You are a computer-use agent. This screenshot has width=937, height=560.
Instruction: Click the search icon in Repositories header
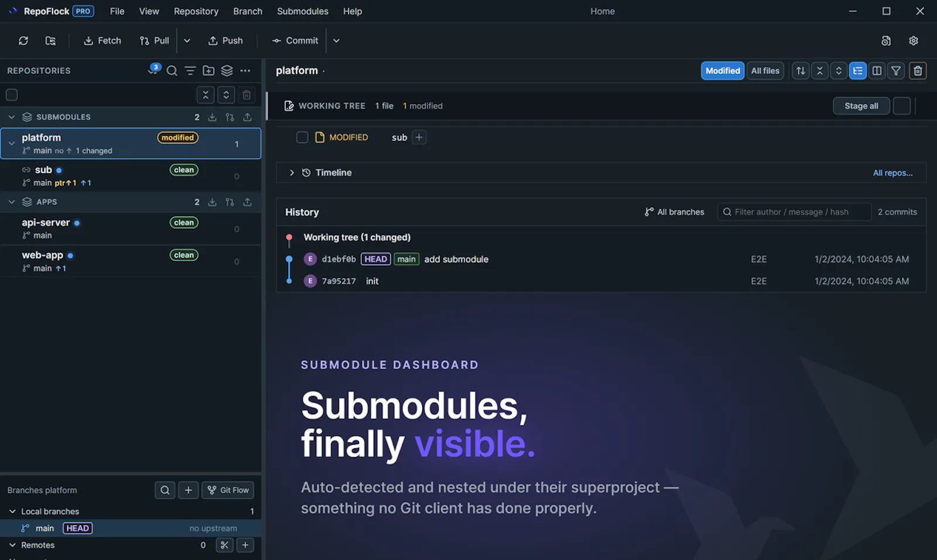[172, 71]
